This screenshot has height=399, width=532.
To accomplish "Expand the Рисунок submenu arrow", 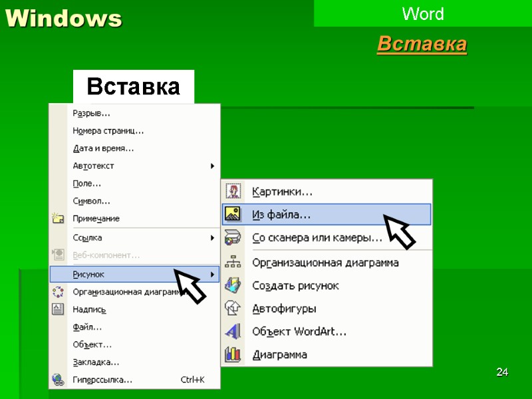I will tap(212, 274).
